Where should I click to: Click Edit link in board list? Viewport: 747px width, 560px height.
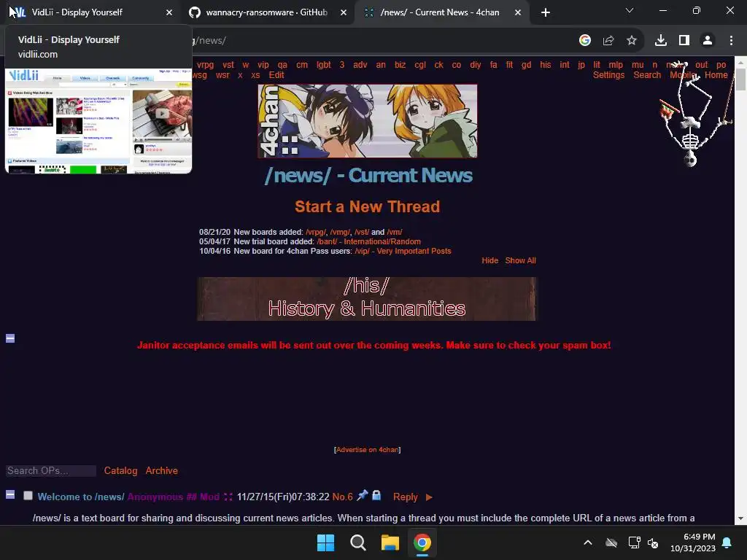(x=276, y=75)
